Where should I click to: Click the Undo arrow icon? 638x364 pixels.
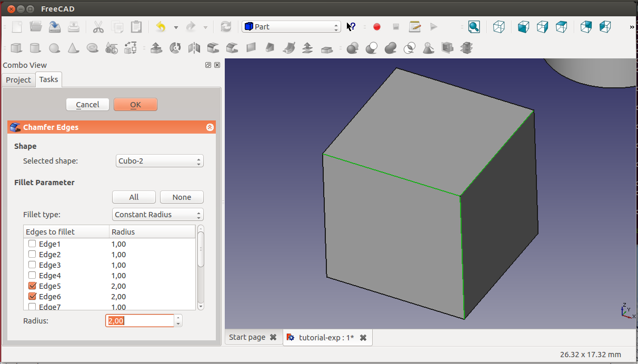tap(161, 27)
